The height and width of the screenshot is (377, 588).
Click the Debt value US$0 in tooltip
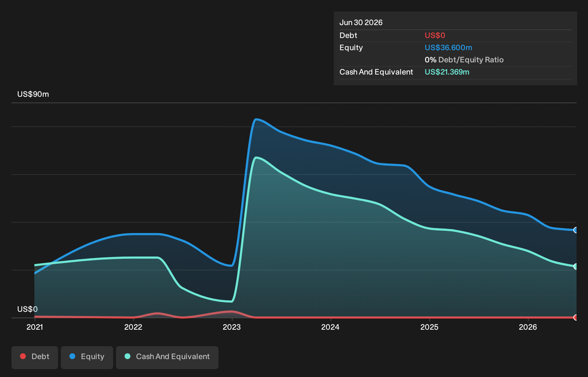[x=435, y=35]
